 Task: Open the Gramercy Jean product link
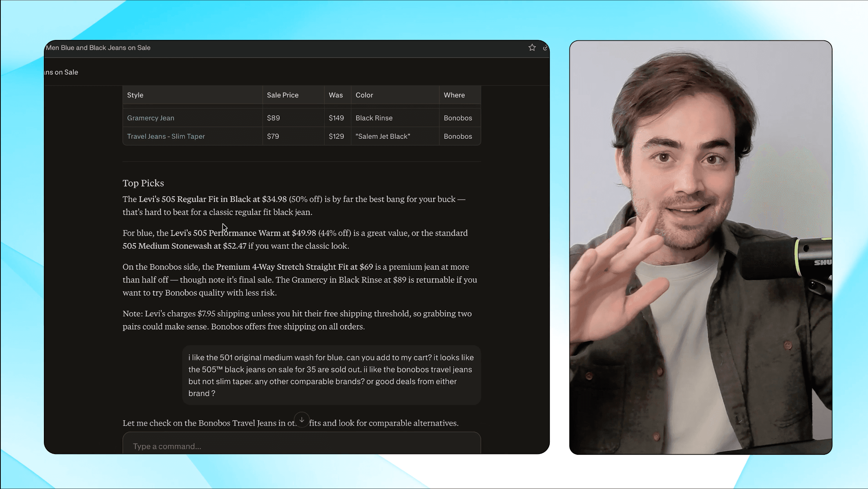pos(150,118)
